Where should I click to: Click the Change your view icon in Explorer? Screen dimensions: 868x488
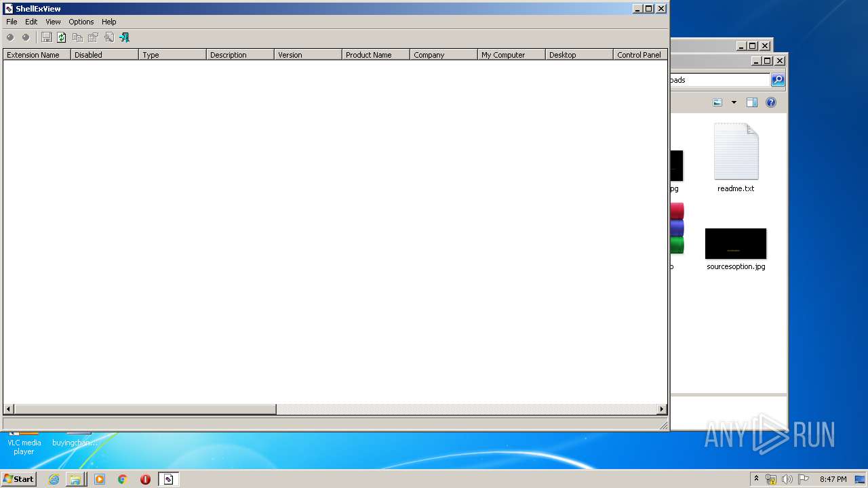pos(717,102)
